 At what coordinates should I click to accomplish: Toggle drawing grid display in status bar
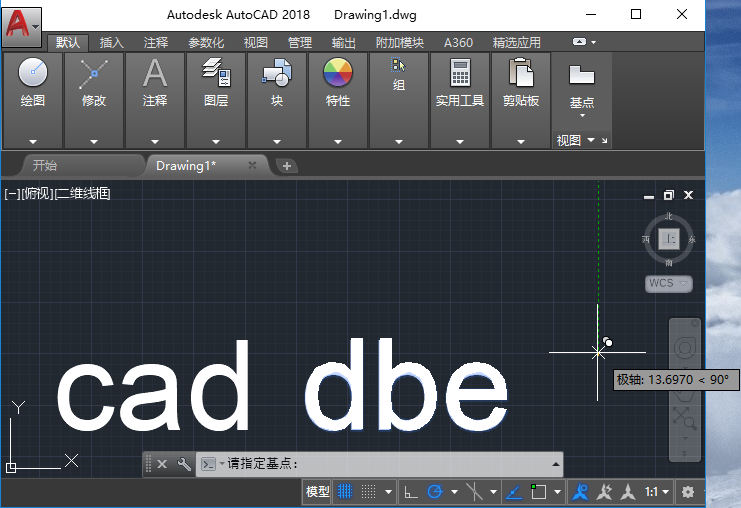(345, 492)
